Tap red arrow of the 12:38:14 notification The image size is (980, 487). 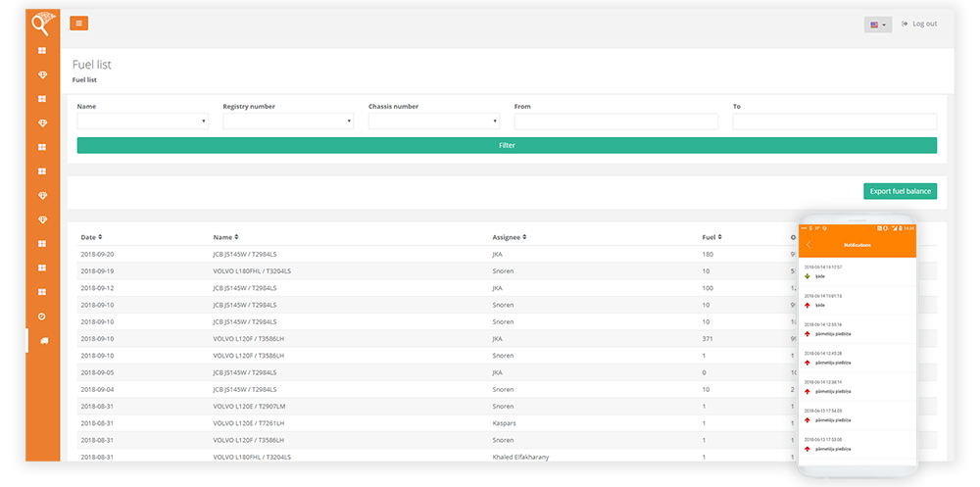click(807, 391)
